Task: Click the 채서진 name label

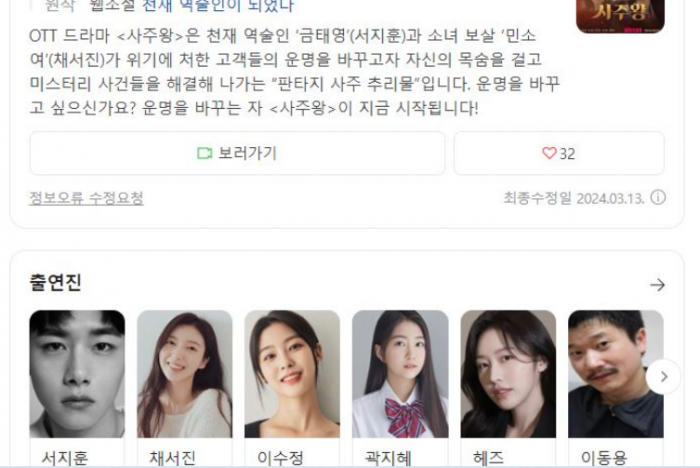Action: [172, 458]
